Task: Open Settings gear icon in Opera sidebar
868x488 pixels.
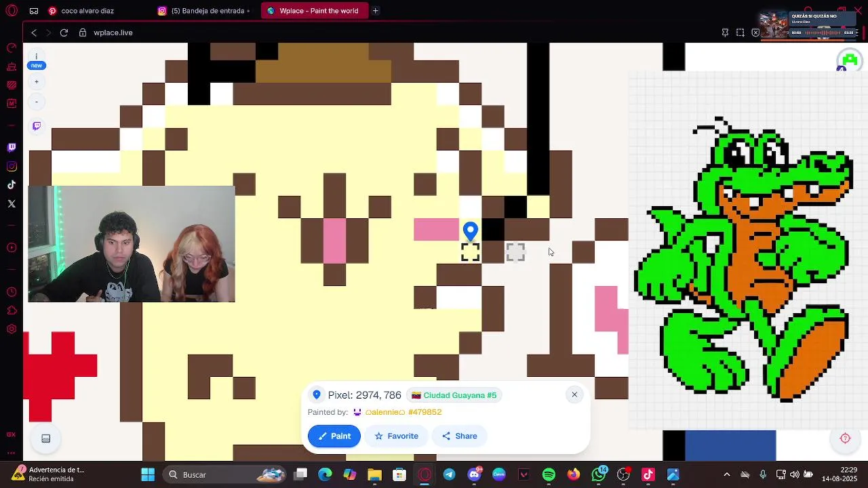Action: [12, 329]
